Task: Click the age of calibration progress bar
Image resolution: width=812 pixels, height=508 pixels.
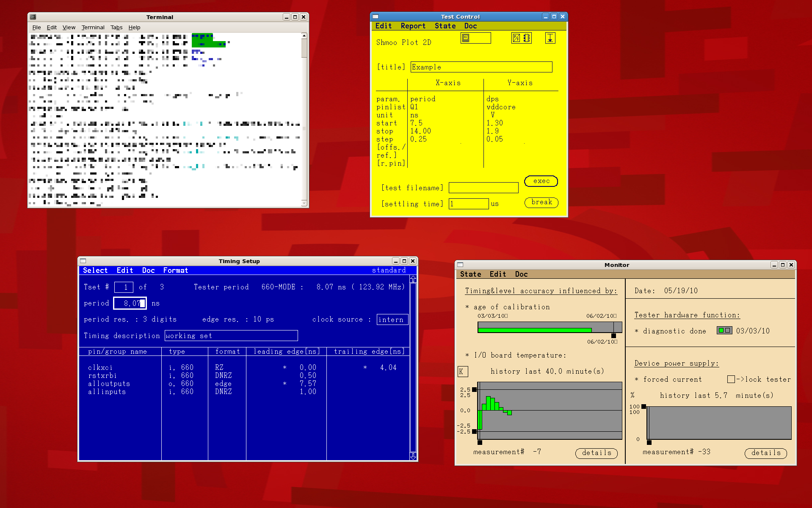Action: (x=549, y=328)
